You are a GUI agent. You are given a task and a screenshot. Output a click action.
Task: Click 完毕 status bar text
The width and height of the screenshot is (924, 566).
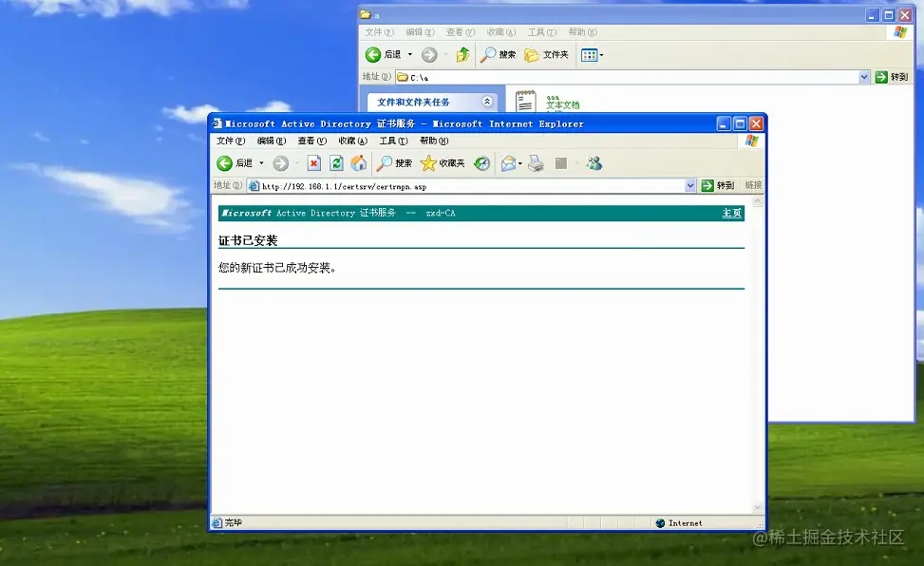coord(234,522)
